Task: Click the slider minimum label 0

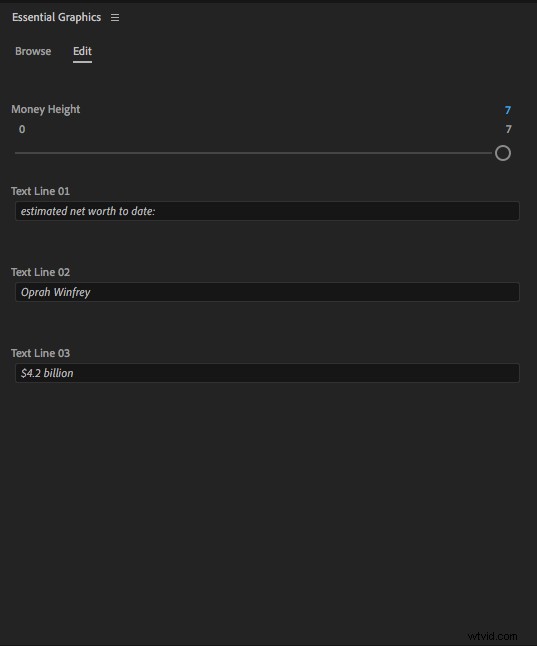Action: coord(22,129)
